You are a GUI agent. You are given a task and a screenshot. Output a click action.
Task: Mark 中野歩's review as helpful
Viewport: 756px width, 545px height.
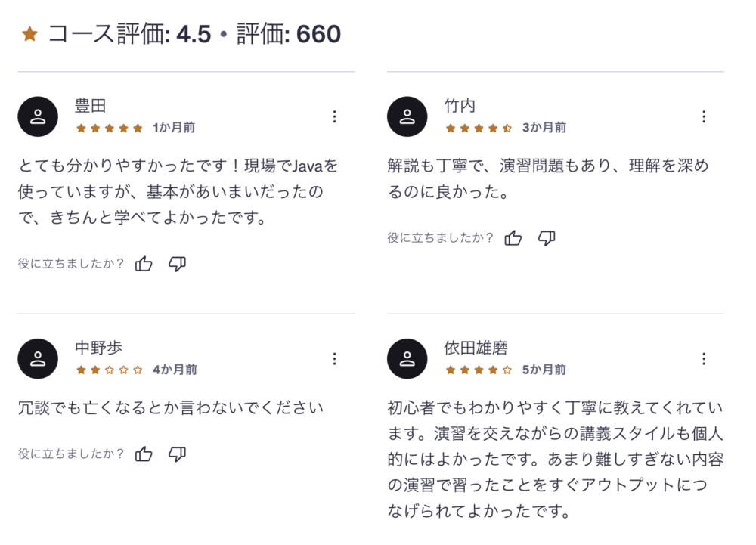coord(144,454)
